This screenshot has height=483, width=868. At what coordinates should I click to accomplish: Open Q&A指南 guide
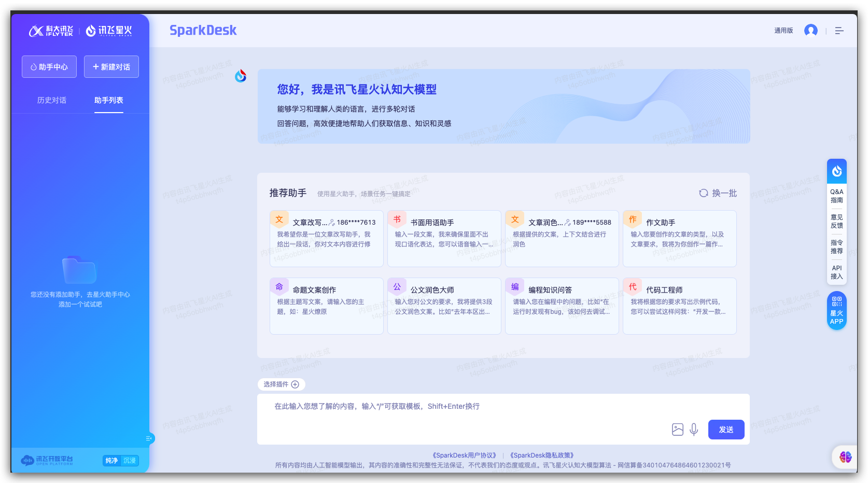pyautogui.click(x=837, y=196)
